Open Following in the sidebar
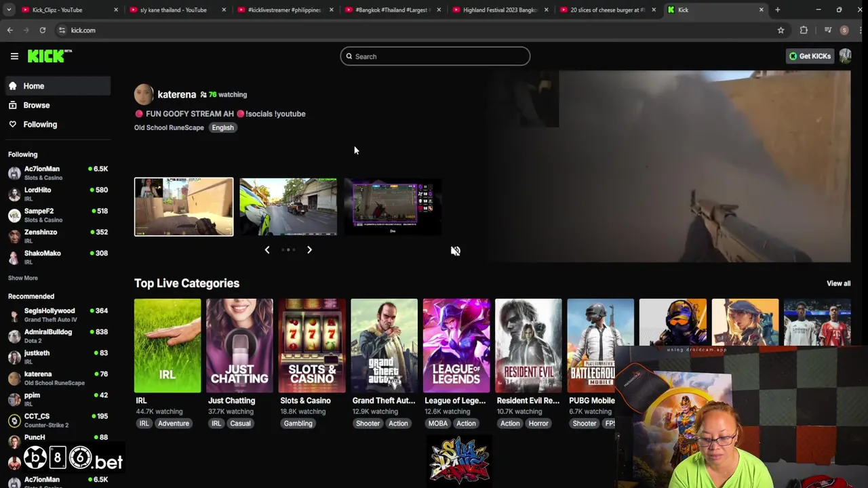Image resolution: width=868 pixels, height=488 pixels. point(58,124)
